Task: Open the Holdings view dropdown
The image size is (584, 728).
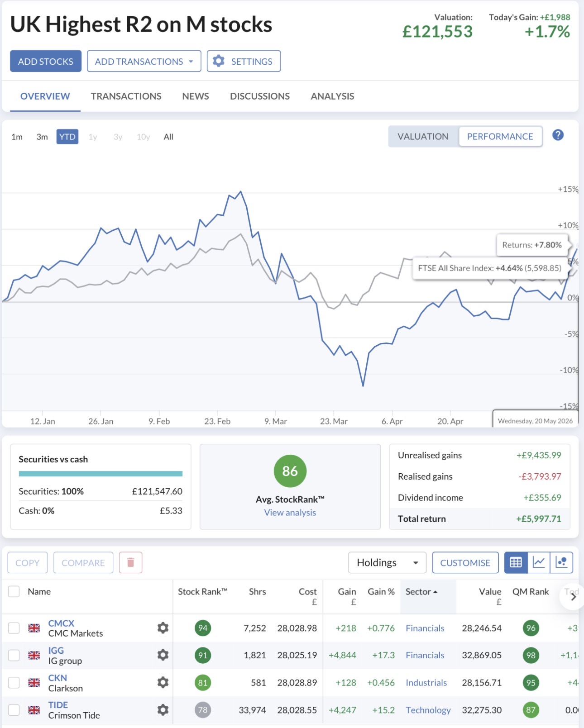Action: 387,562
